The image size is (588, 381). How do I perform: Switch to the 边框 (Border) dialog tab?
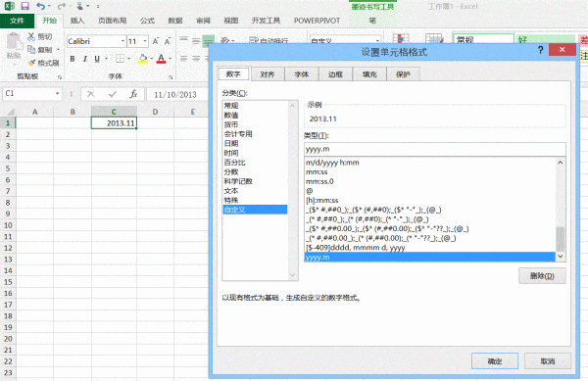coord(335,74)
